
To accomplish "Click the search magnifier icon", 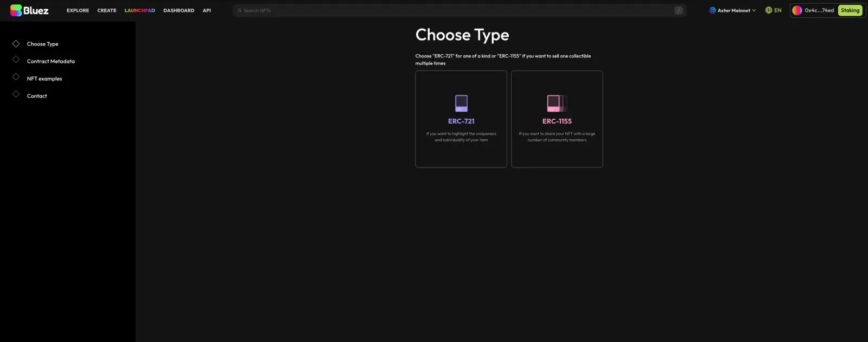I will [x=239, y=10].
